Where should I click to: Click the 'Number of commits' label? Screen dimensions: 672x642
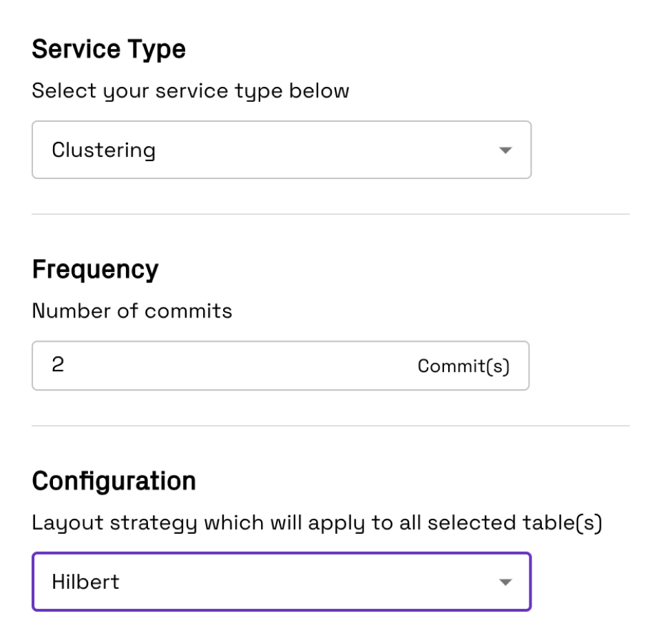click(x=132, y=311)
